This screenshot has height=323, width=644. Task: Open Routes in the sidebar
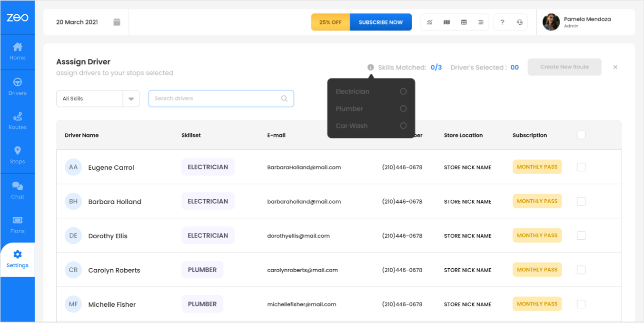18,121
